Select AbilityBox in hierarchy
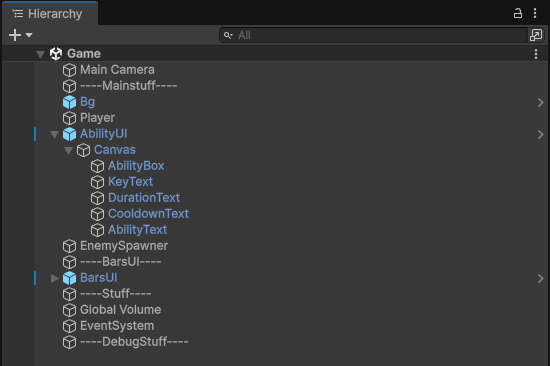 (x=136, y=166)
